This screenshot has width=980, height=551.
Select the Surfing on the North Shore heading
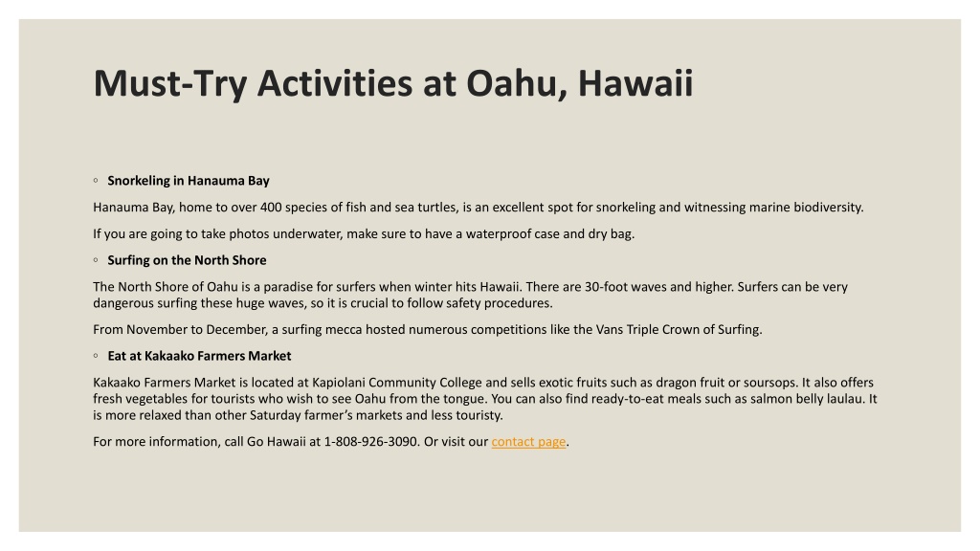tap(187, 260)
